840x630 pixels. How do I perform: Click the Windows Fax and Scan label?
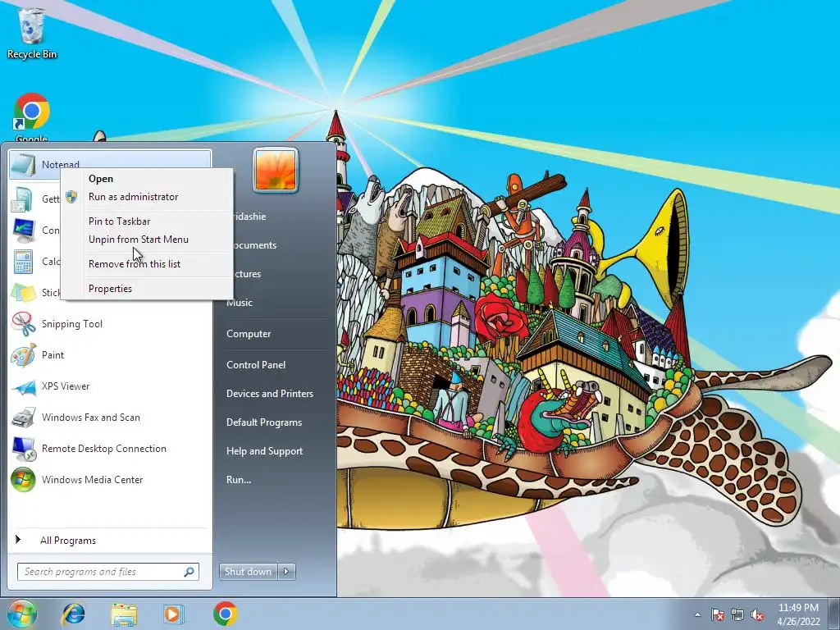[x=90, y=418]
